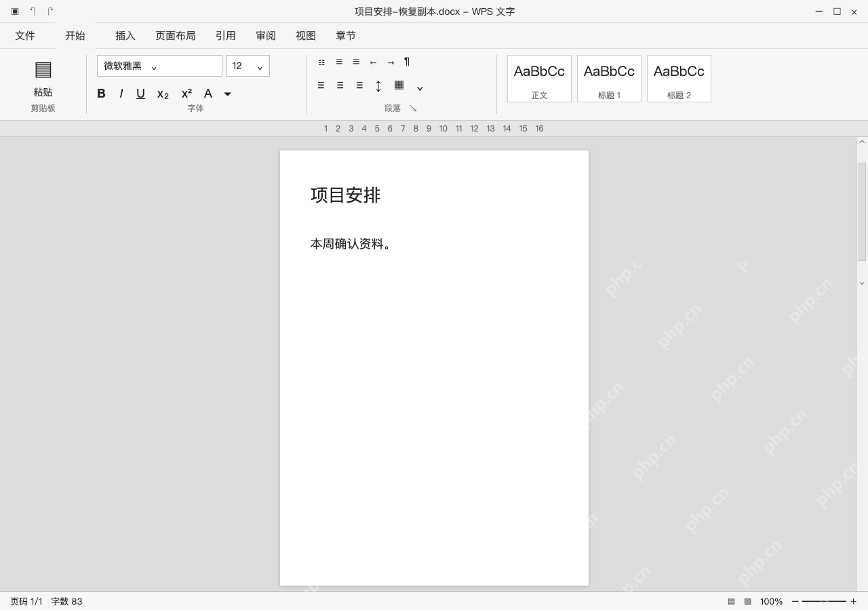Image resolution: width=868 pixels, height=610 pixels.
Task: Decrease paragraph indent
Action: (x=373, y=62)
